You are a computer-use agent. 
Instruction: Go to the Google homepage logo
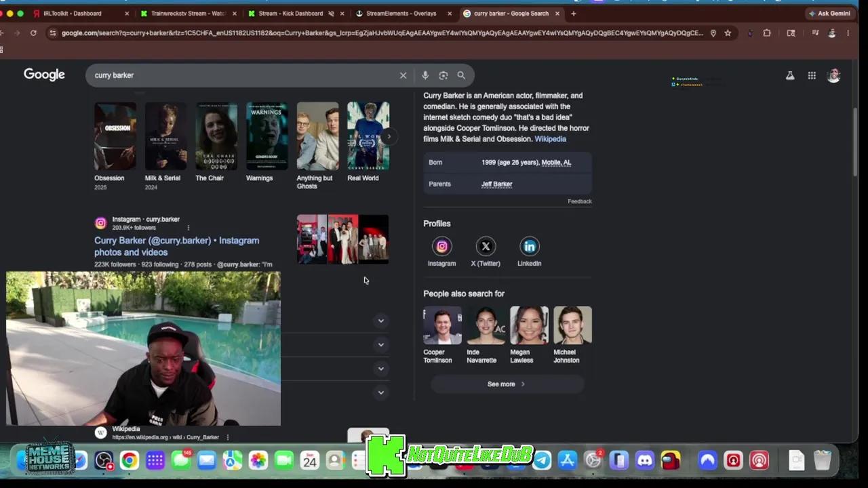44,75
